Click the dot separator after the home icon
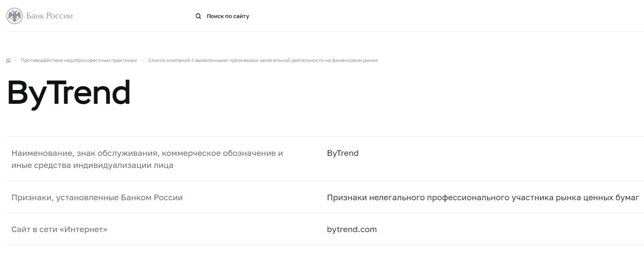 15,61
